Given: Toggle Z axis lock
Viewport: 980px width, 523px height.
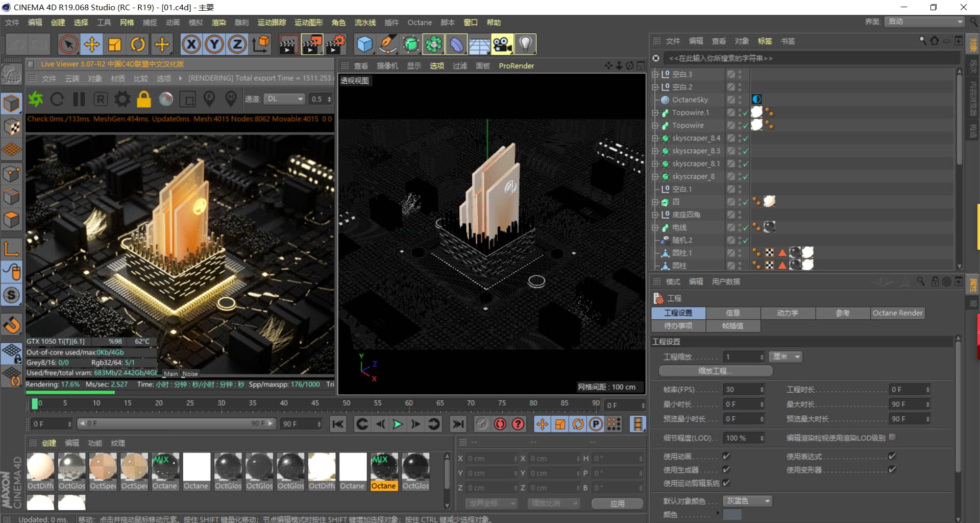Looking at the screenshot, I should (237, 44).
